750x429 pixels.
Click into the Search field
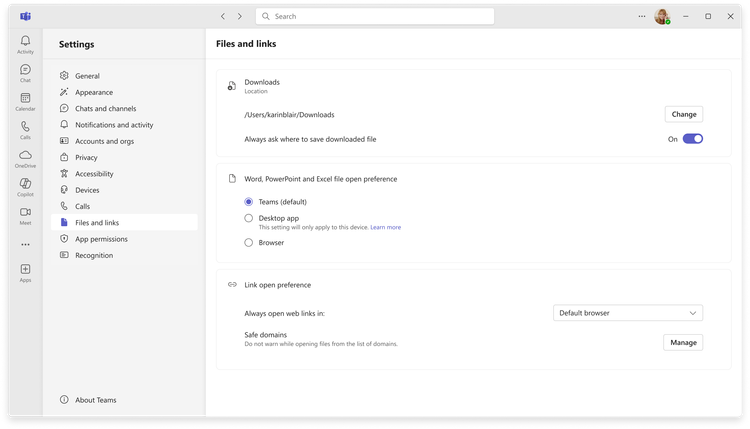click(375, 16)
